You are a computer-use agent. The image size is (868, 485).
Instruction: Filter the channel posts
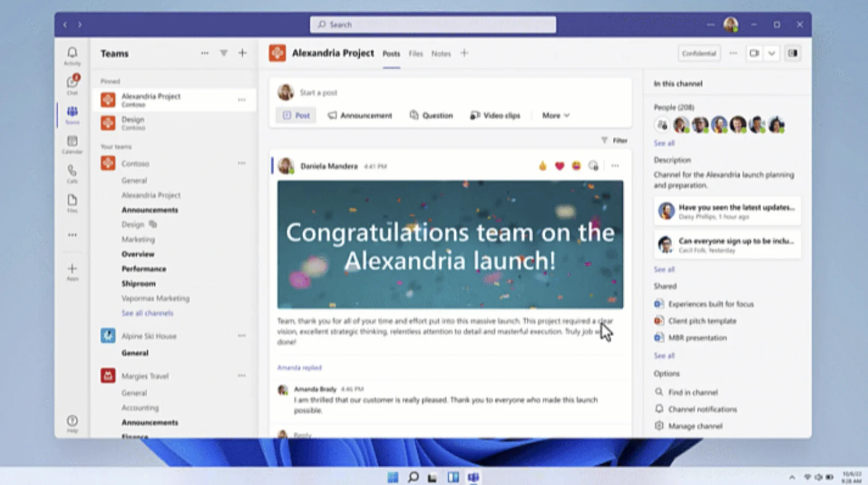coord(614,141)
